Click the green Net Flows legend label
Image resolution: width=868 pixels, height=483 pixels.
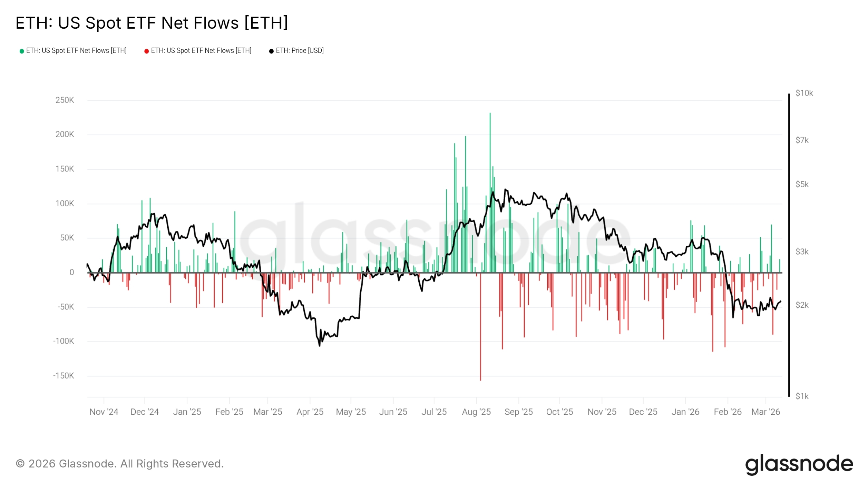pos(76,51)
